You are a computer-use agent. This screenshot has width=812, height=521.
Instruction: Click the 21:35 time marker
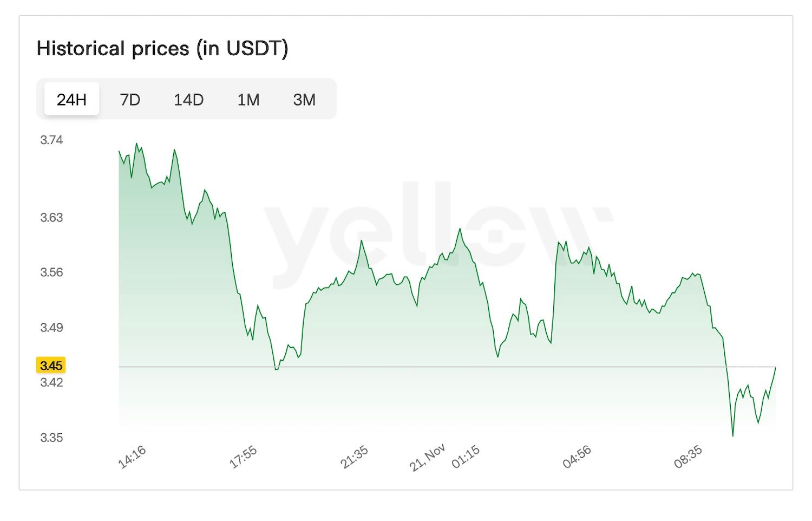click(x=354, y=457)
